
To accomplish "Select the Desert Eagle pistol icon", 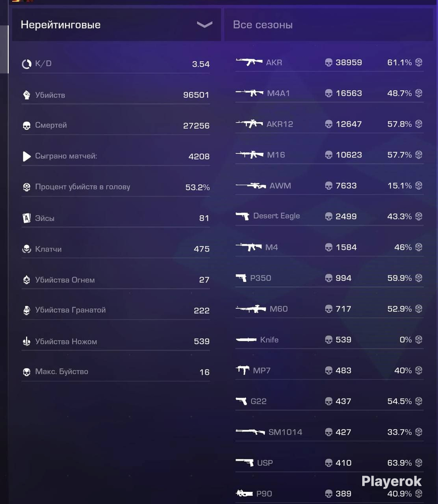I will tap(243, 216).
